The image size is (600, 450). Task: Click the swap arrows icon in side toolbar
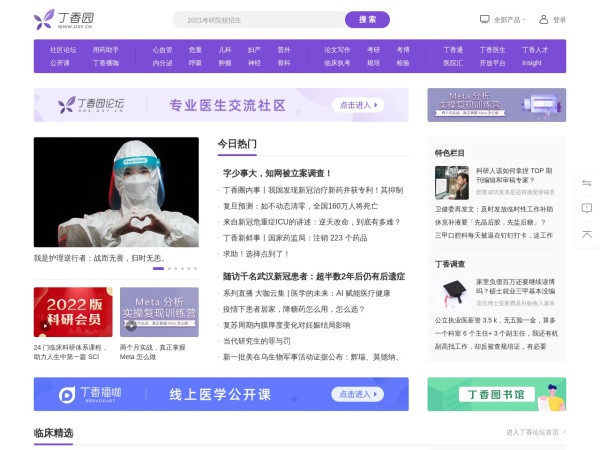click(x=587, y=183)
